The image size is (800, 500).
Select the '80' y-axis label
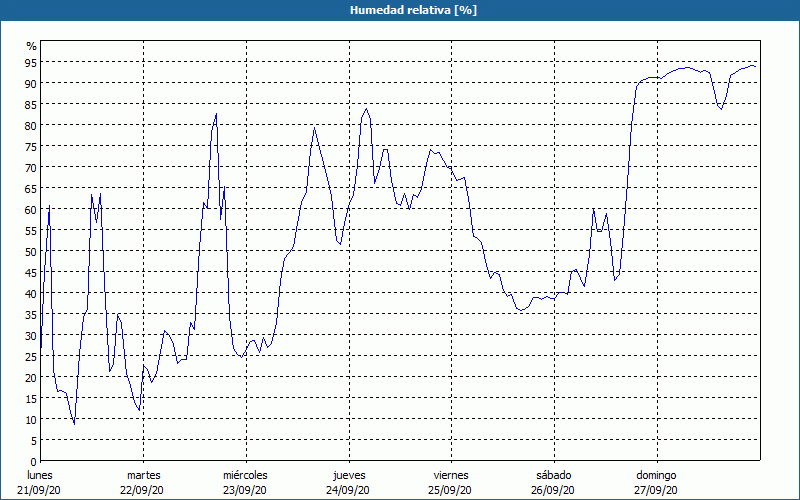click(31, 126)
